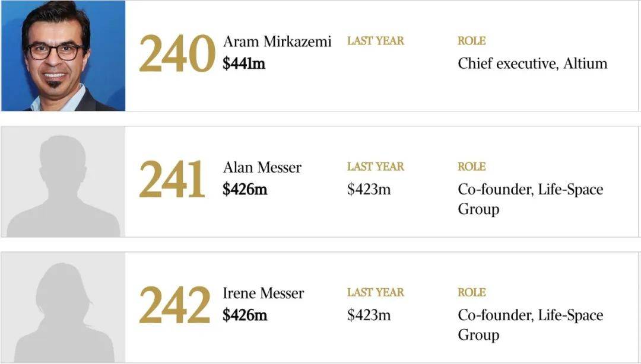Click 'Chief executive, Altium' role text
The image size is (641, 364).
click(x=532, y=64)
